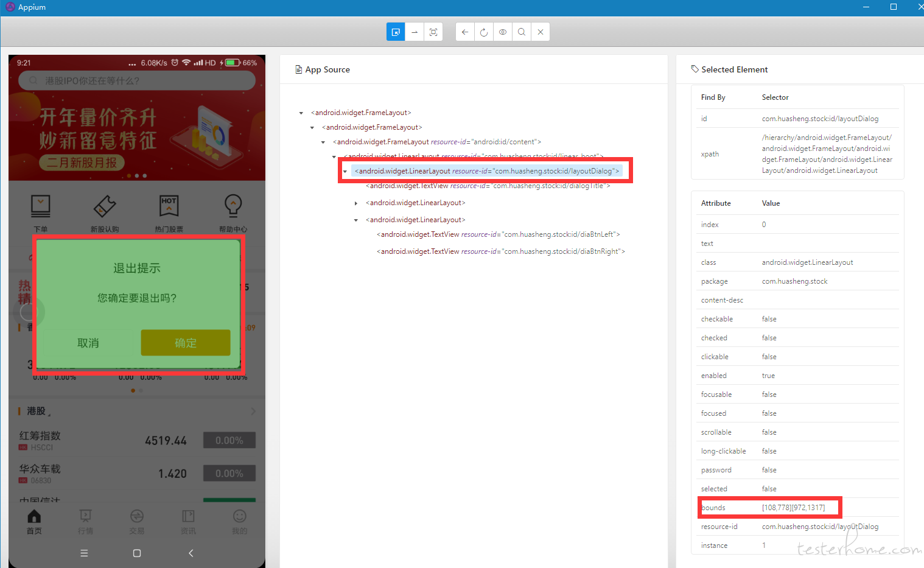924x568 pixels.
Task: Click the xpath selector value
Action: pos(827,154)
